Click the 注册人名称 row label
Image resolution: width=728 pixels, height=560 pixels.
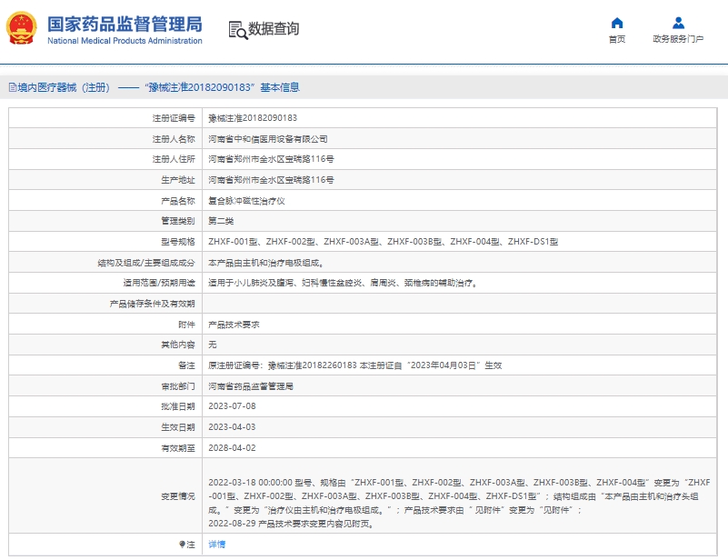coord(174,139)
